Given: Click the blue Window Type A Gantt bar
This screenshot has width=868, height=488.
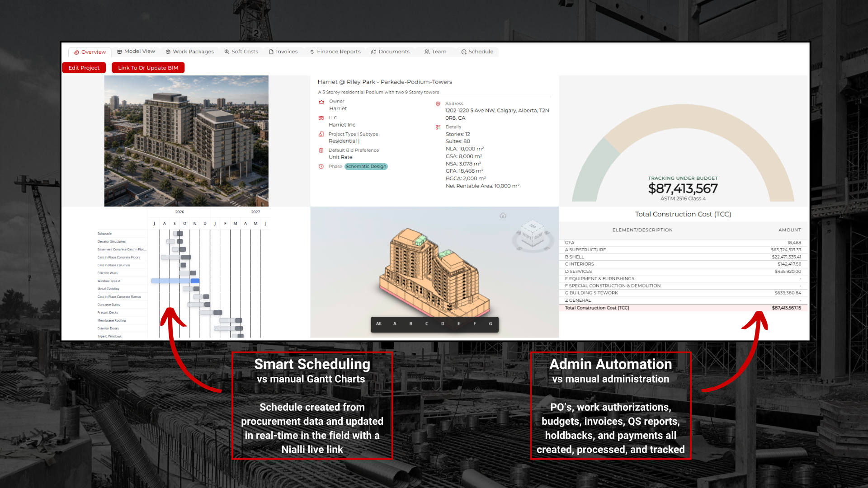Looking at the screenshot, I should pyautogui.click(x=175, y=281).
